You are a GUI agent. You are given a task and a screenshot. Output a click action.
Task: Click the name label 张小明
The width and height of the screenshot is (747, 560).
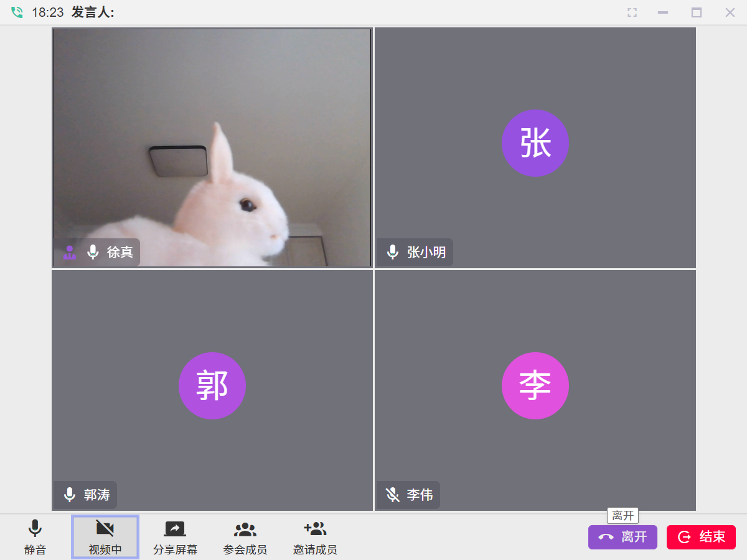(426, 252)
